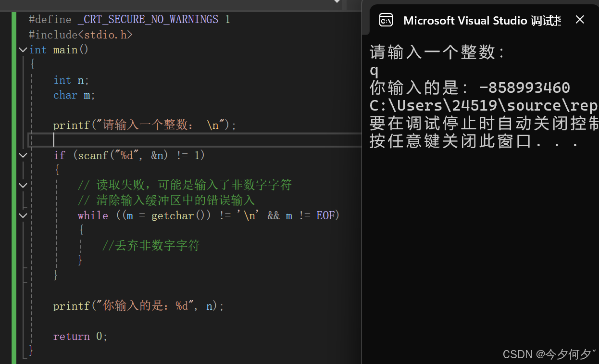Screen dimensions: 599x364
Task: Collapse the if (scanf) error-handling block
Action: [23, 155]
